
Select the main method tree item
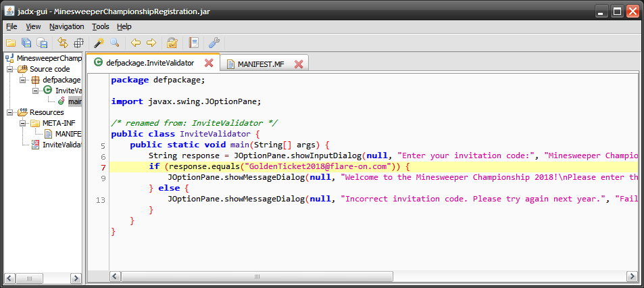coord(75,101)
